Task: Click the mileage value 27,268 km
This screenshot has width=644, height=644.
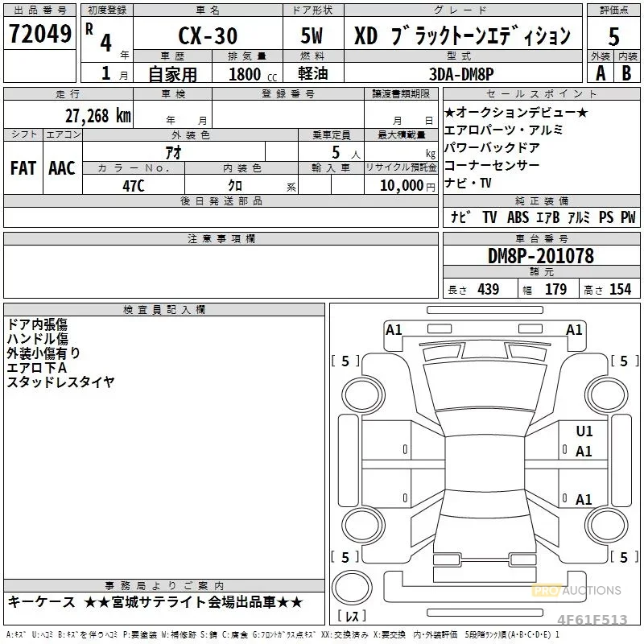Action: [x=98, y=116]
